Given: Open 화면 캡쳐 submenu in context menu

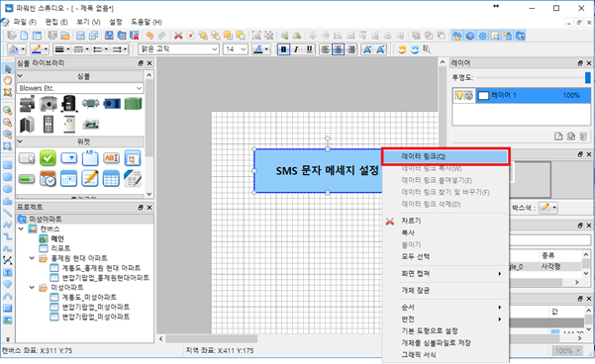Looking at the screenshot, I should pos(446,274).
